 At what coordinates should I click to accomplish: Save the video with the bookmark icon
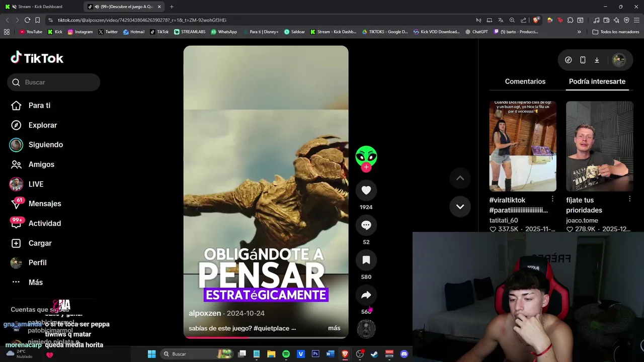366,260
